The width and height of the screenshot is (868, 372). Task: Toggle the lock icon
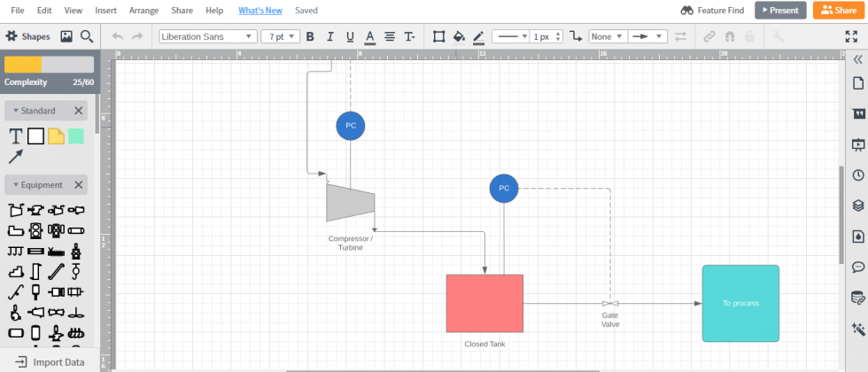pos(749,36)
